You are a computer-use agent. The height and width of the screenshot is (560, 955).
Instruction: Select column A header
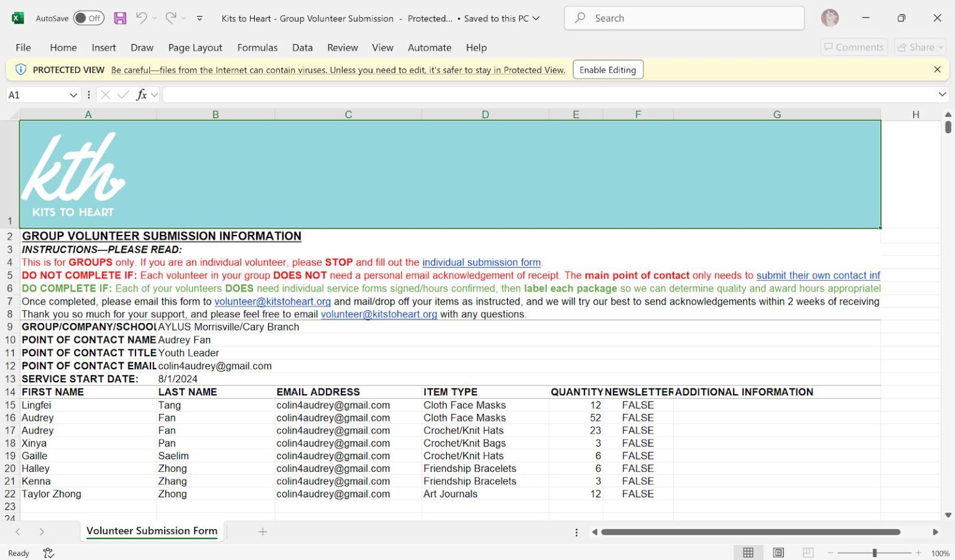88,114
